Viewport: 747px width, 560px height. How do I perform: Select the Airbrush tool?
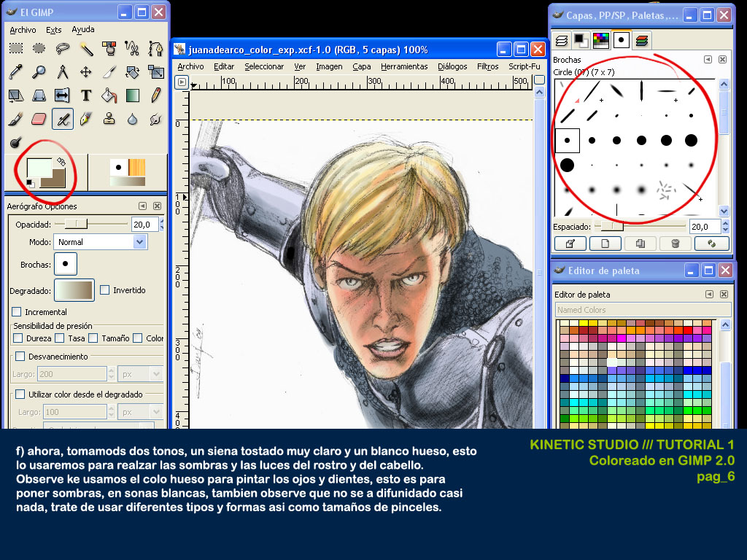[x=63, y=119]
